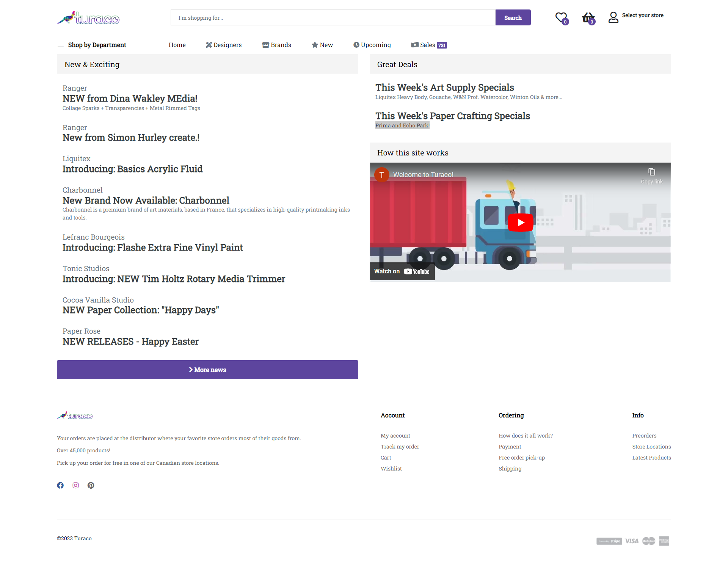Screen dimensions: 728x563
Task: Click the Watch on YouTube button
Action: (402, 271)
